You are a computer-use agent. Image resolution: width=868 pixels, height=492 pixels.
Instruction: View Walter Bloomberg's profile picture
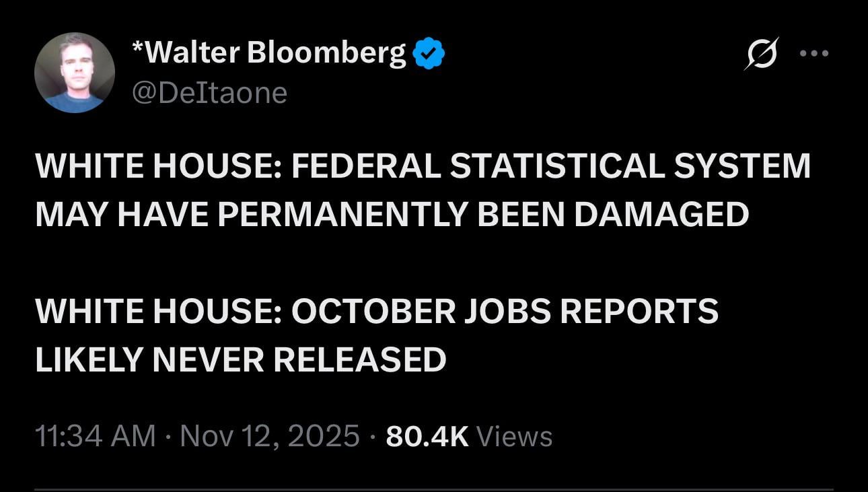[x=75, y=72]
